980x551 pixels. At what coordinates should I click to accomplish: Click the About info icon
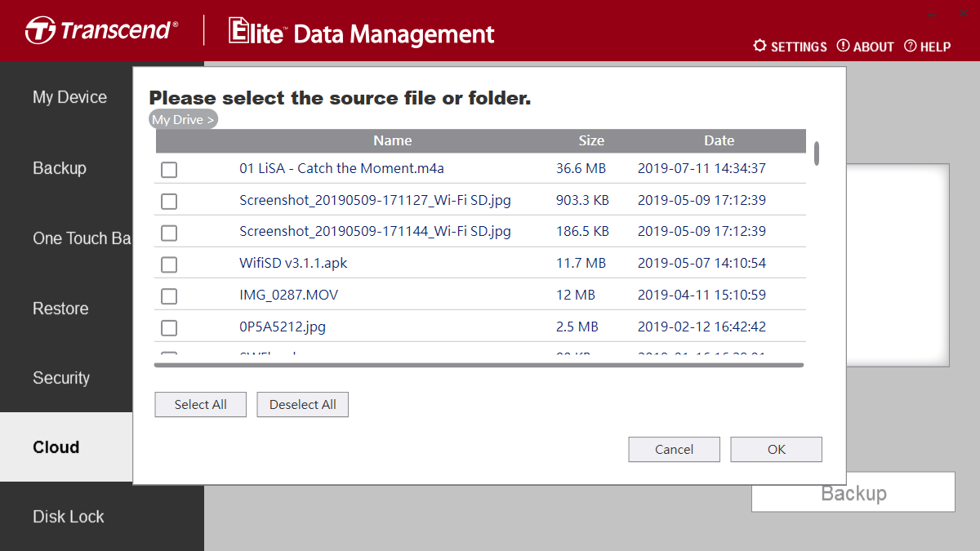pos(843,46)
